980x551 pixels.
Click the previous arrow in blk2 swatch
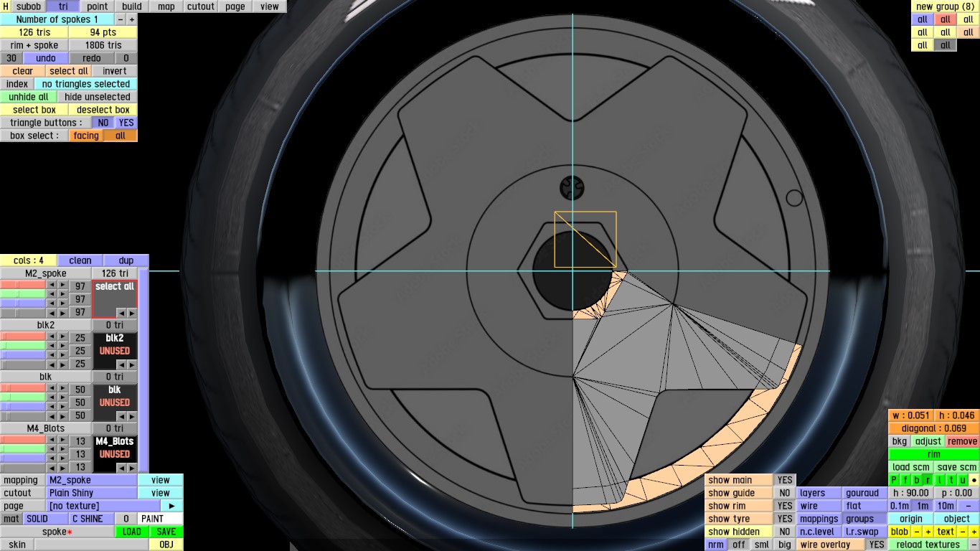pyautogui.click(x=121, y=364)
